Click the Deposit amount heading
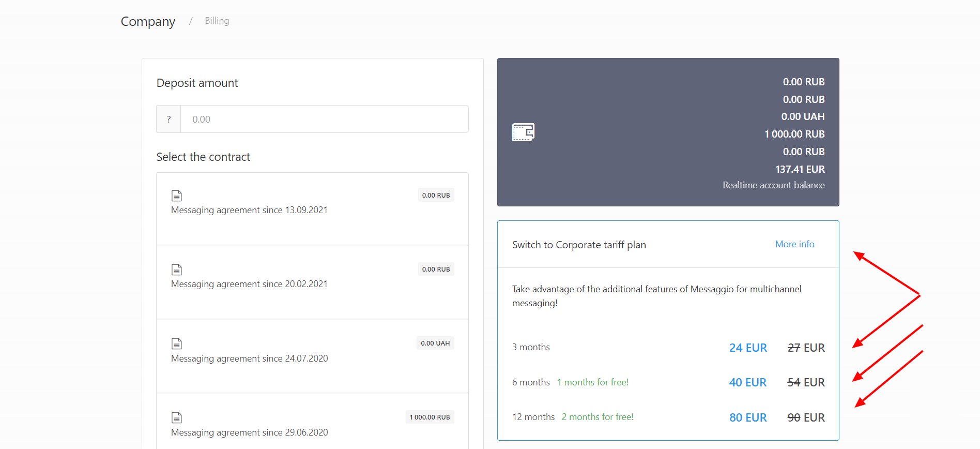This screenshot has height=449, width=980. click(x=197, y=83)
